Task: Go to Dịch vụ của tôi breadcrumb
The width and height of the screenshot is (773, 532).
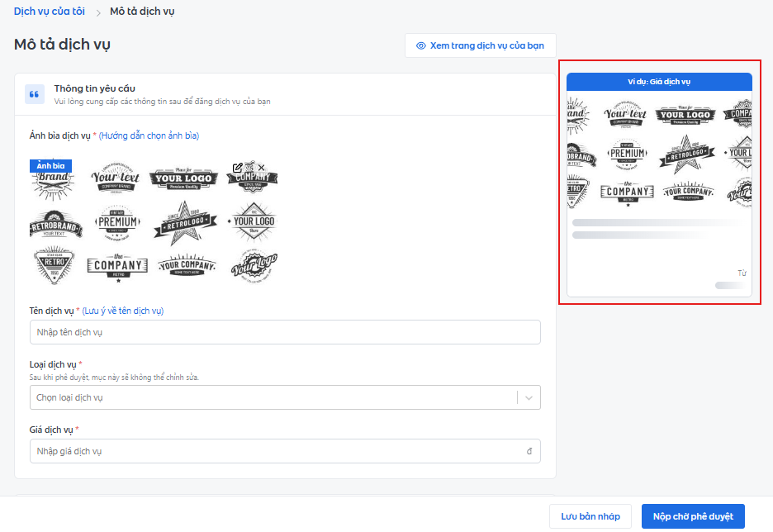Action: (x=49, y=12)
